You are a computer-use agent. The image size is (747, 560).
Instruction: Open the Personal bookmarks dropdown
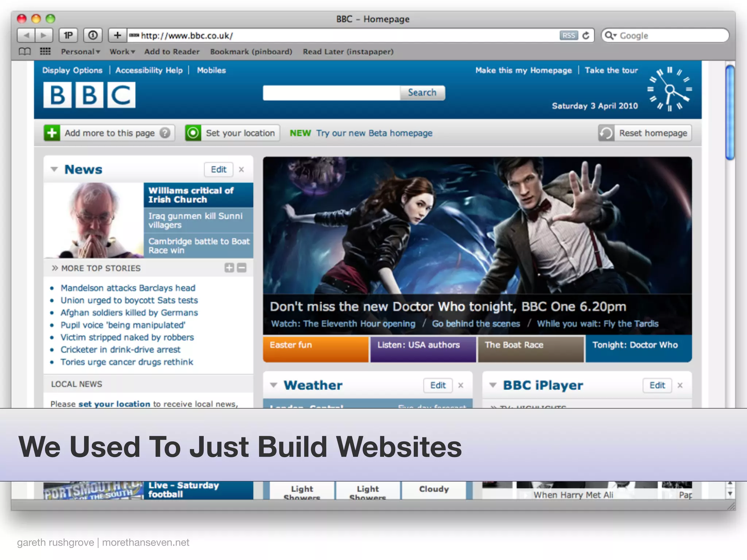[80, 52]
